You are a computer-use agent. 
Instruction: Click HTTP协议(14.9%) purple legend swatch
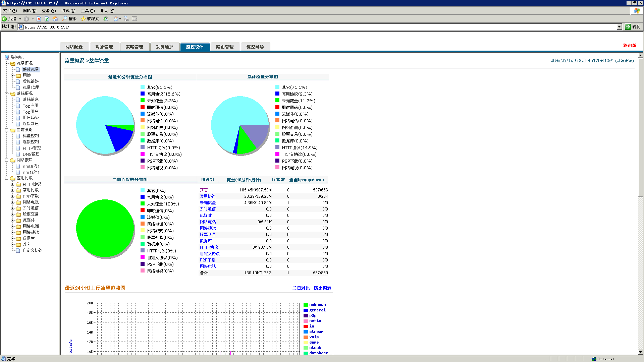point(277,147)
